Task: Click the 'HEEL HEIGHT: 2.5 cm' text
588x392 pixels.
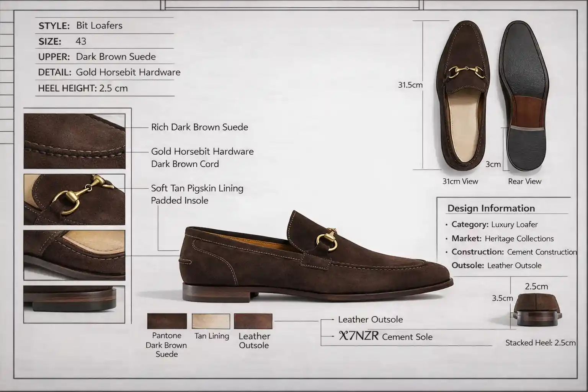Action: [x=83, y=88]
